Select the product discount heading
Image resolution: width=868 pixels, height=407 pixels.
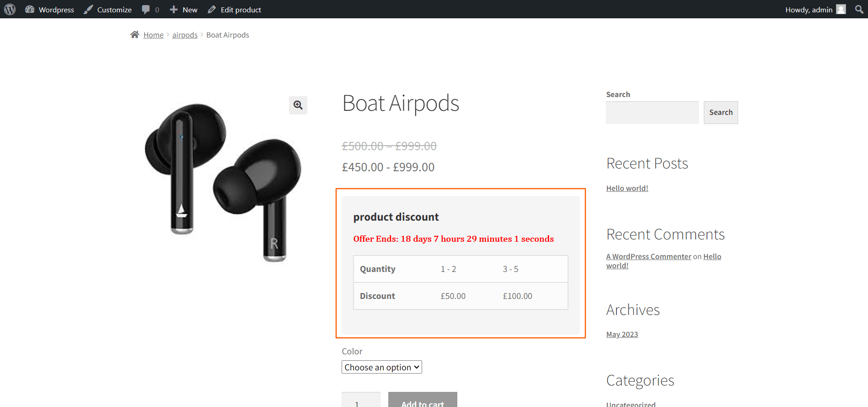396,217
